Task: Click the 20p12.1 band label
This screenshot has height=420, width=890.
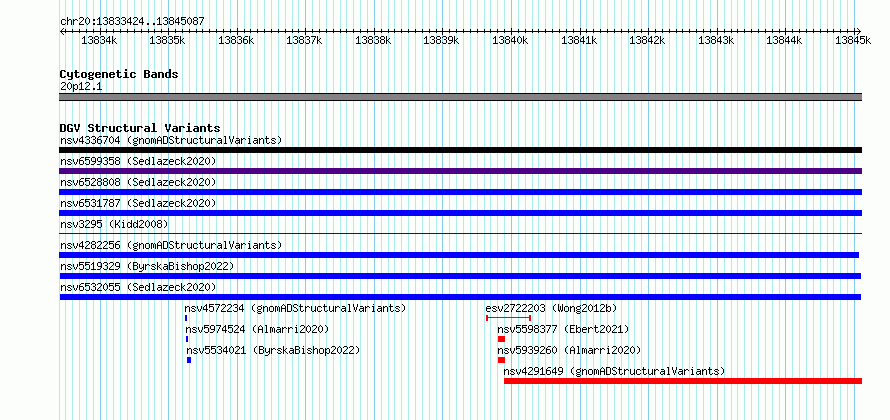Action: 81,87
